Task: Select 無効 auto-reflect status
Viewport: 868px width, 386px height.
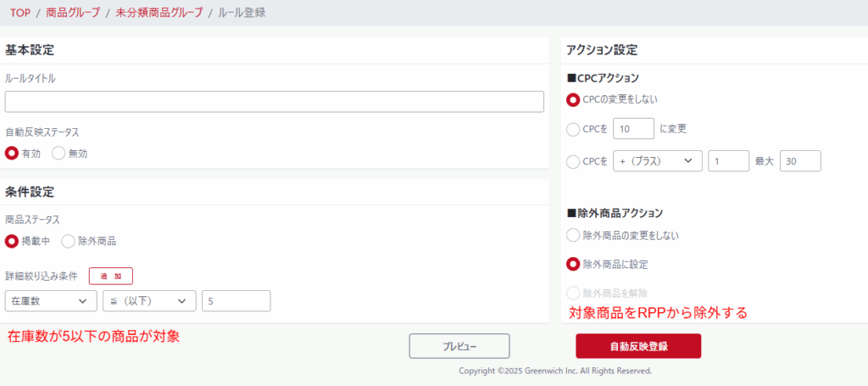Action: click(x=58, y=154)
